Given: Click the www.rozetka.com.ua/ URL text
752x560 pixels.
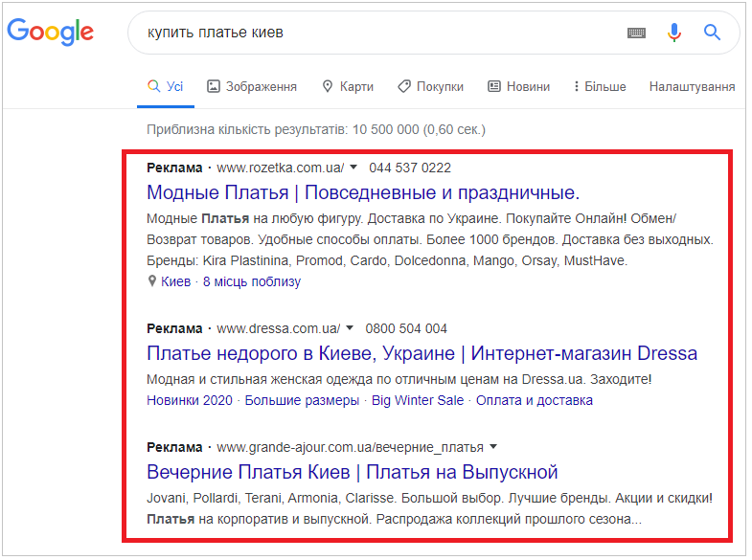Looking at the screenshot, I should click(281, 168).
